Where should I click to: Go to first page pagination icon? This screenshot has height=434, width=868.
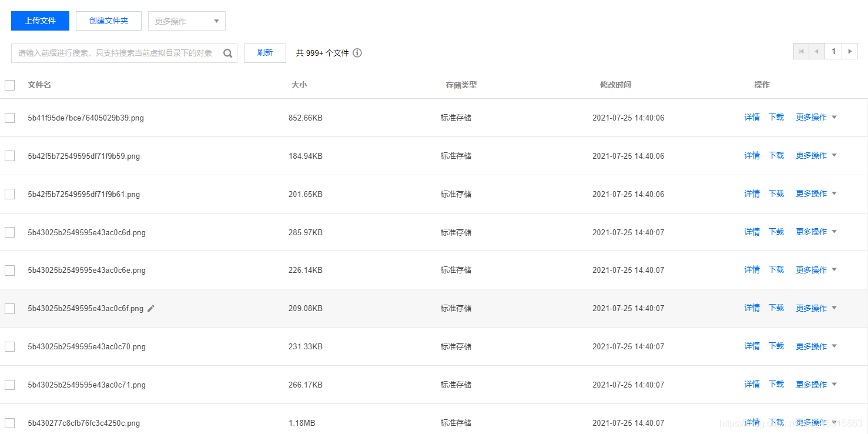801,52
